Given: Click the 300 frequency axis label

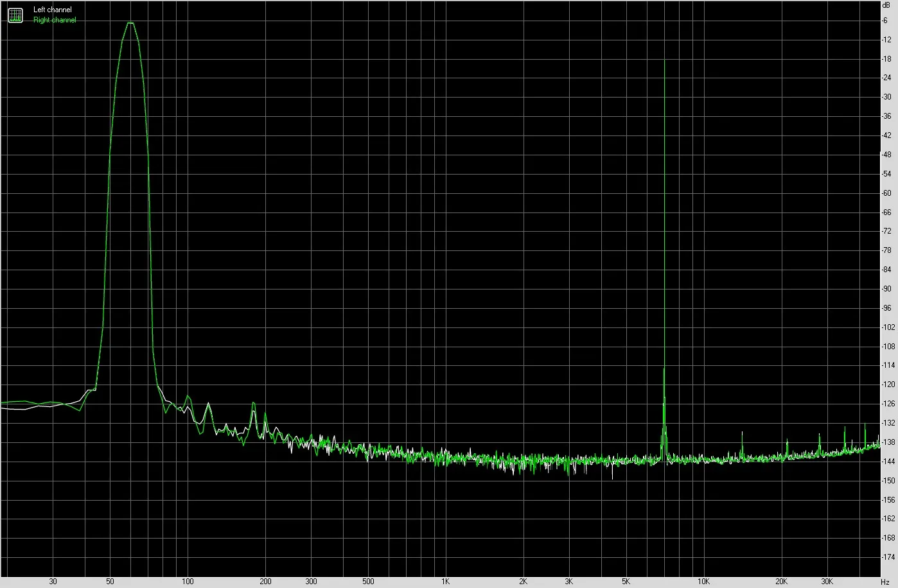Looking at the screenshot, I should coord(311,582).
